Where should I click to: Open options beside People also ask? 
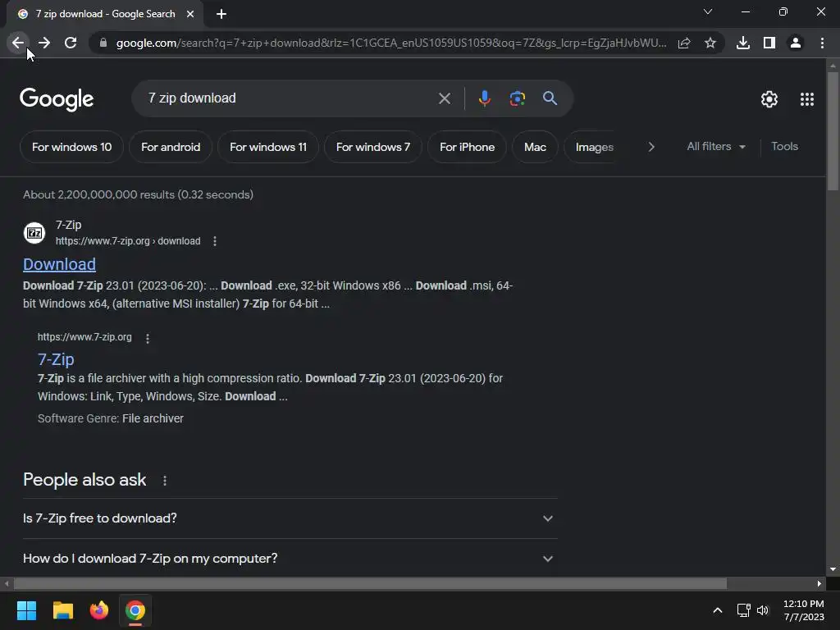[164, 481]
